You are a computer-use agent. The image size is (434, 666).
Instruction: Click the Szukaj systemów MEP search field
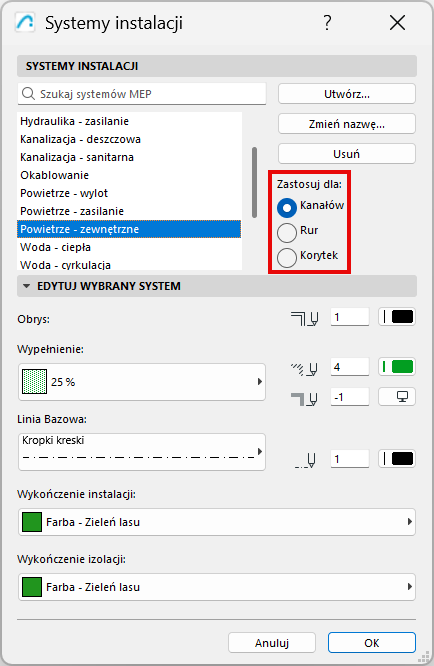[x=142, y=94]
